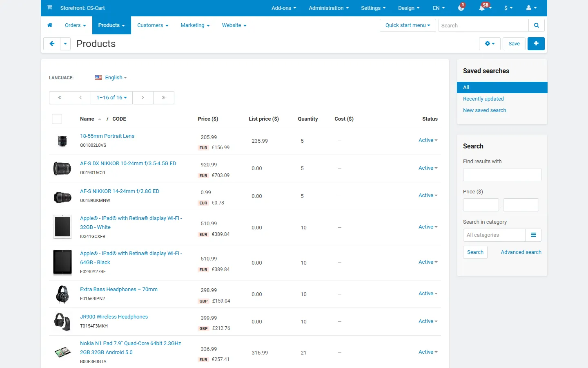Open notifications bell with 58 badge
The image size is (588, 368).
484,7
